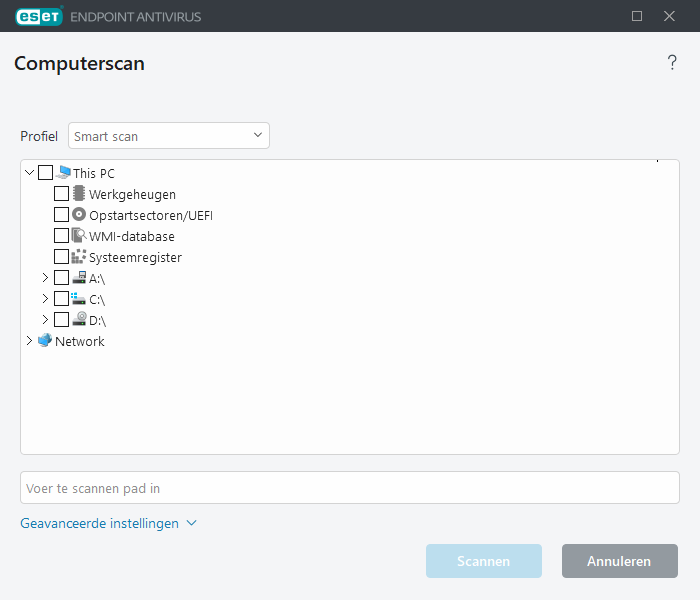Viewport: 700px width, 600px height.
Task: Collapse the This PC tree node
Action: pos(29,173)
